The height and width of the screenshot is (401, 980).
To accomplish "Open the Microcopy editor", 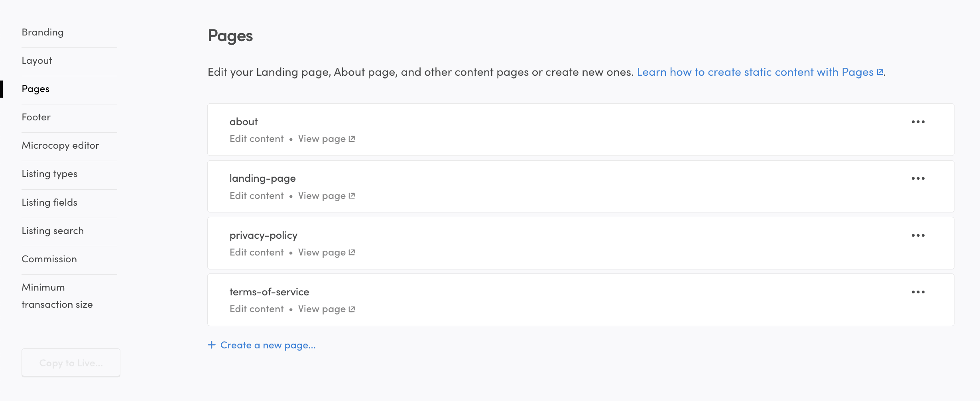I will [x=60, y=145].
